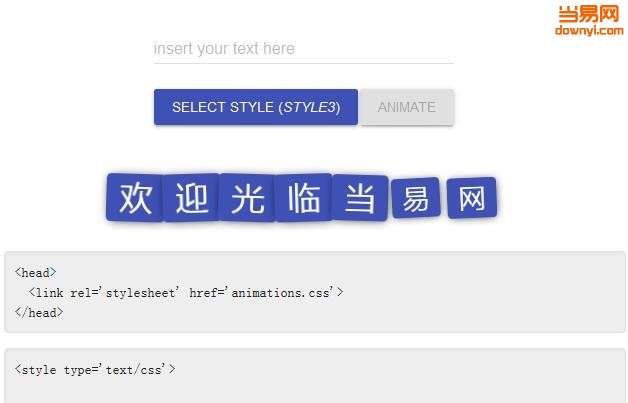Click the 迎 character tile
Image resolution: width=628 pixels, height=403 pixels.
191,197
